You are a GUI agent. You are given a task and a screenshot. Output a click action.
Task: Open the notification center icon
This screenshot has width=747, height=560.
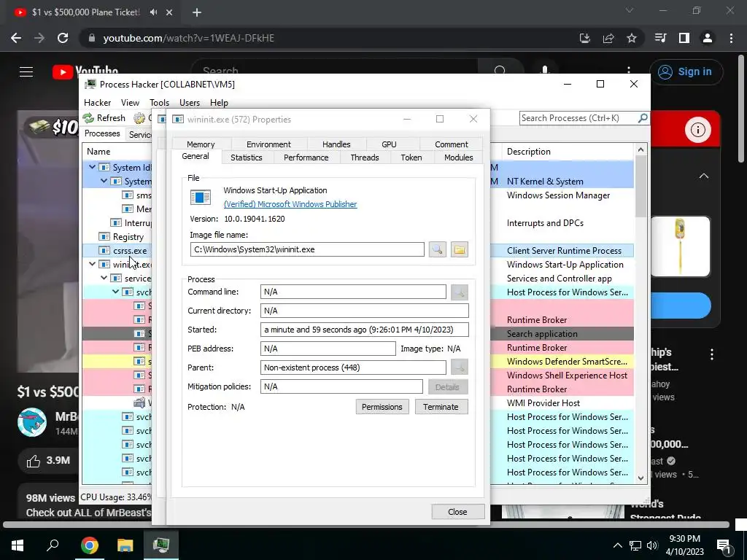point(724,545)
